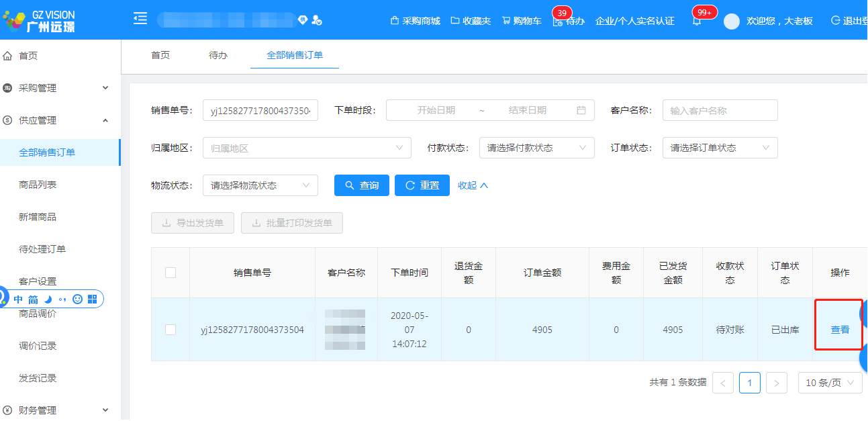Check the row checkbox for order yj1258277178004373504
This screenshot has width=868, height=421.
(x=171, y=330)
